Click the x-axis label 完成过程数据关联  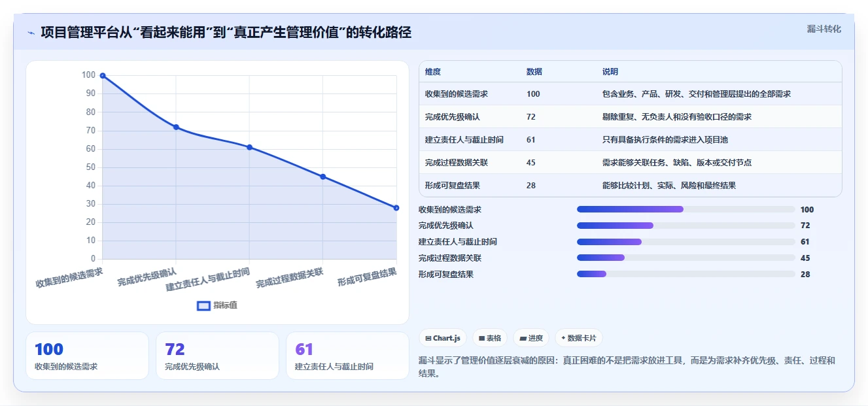290,278
